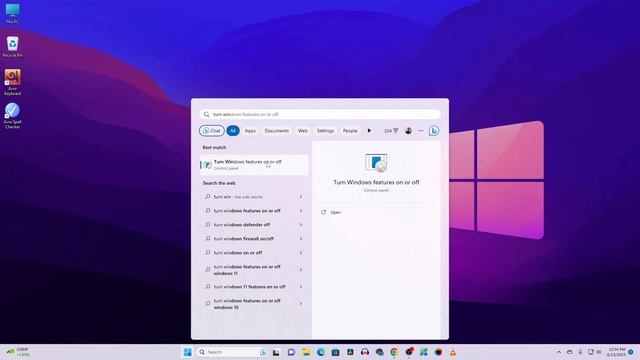Click the microphone tray icon
This screenshot has width=640, height=360.
(x=580, y=352)
